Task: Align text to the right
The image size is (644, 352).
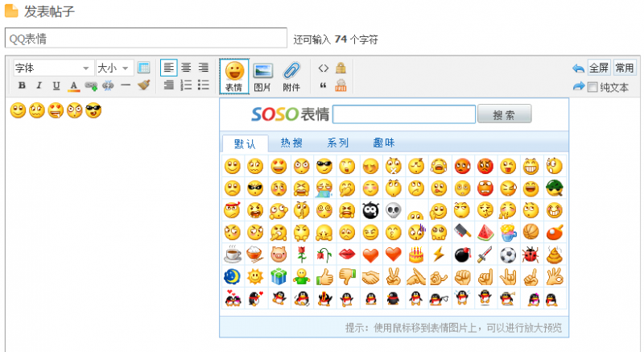Action: tap(204, 68)
